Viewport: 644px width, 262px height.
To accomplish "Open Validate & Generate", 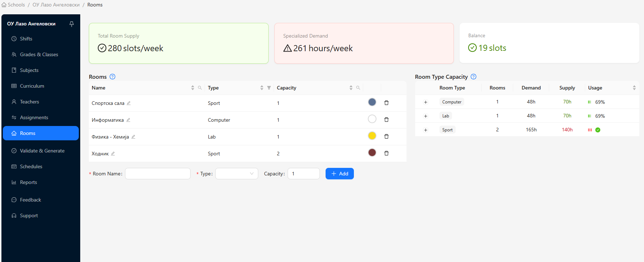I will (x=41, y=151).
